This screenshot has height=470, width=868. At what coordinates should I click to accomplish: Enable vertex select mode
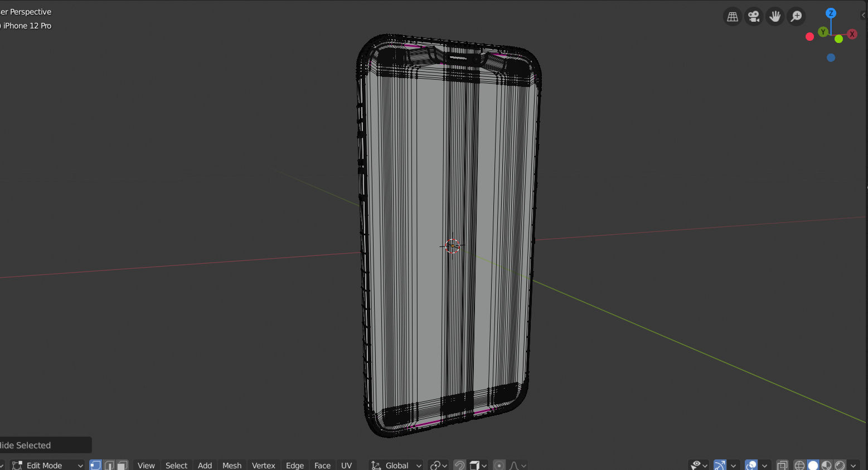coord(95,465)
